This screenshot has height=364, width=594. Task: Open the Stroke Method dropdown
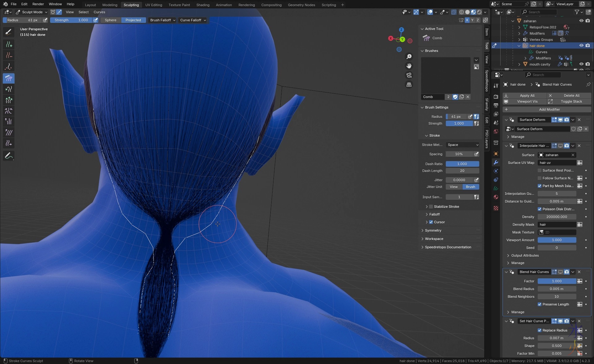click(x=462, y=145)
